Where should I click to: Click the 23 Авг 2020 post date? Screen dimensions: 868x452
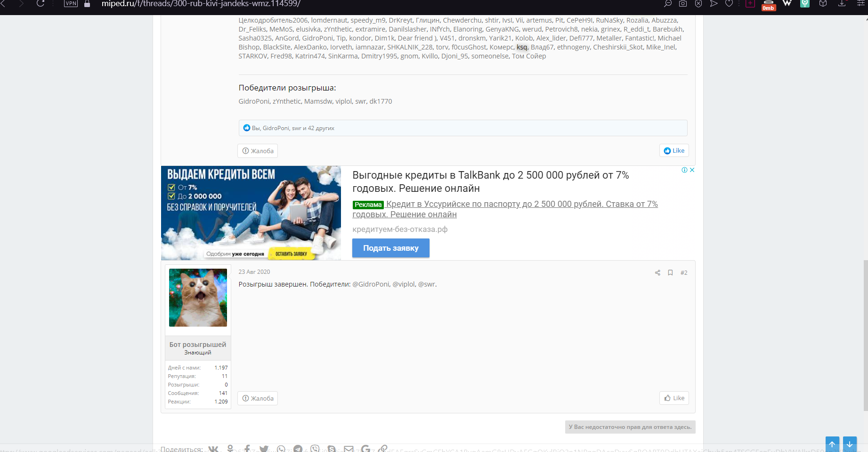pos(254,272)
